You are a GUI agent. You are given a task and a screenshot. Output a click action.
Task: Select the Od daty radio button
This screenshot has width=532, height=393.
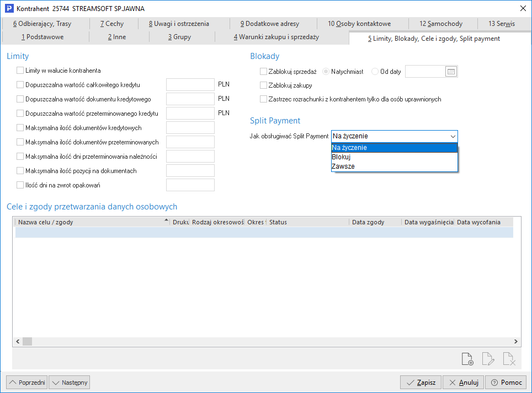coord(375,72)
